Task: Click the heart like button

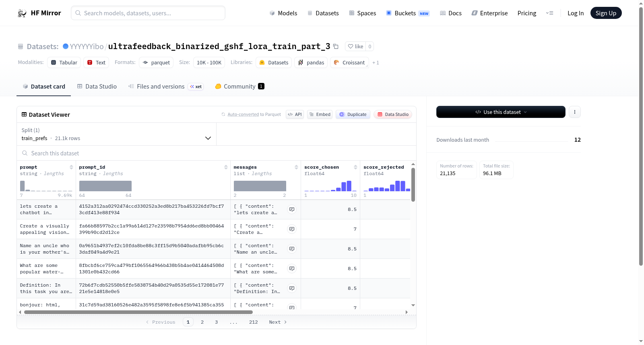Action: tap(355, 46)
